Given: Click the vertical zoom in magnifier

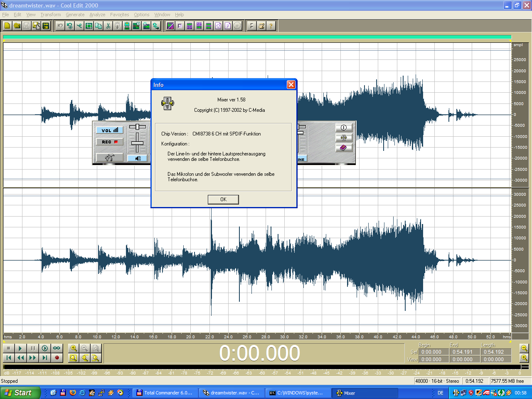Looking at the screenshot, I should click(x=524, y=358).
